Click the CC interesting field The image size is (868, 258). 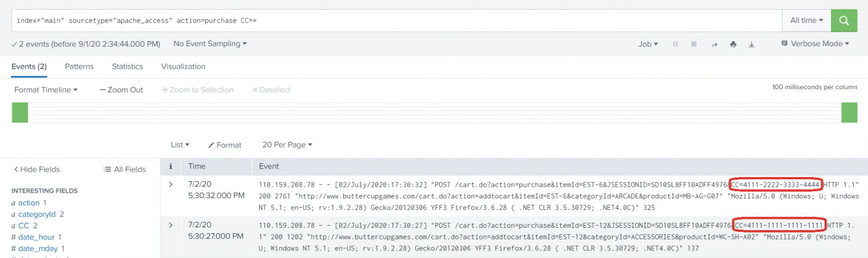pos(24,226)
